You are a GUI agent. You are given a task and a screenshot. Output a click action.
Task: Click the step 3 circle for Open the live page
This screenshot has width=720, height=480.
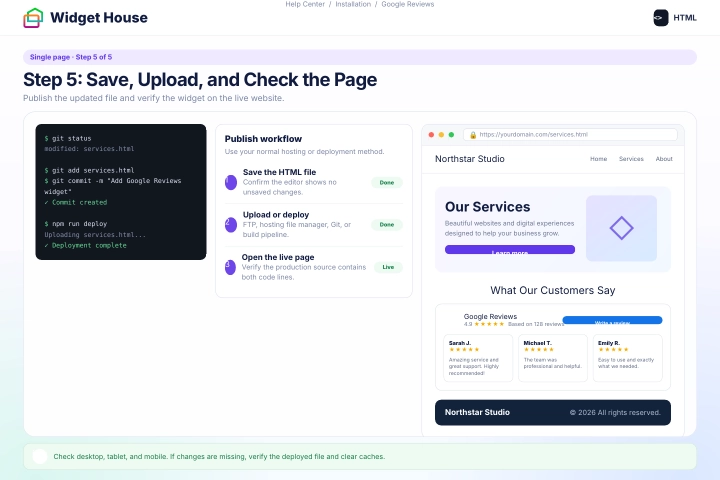click(x=231, y=267)
